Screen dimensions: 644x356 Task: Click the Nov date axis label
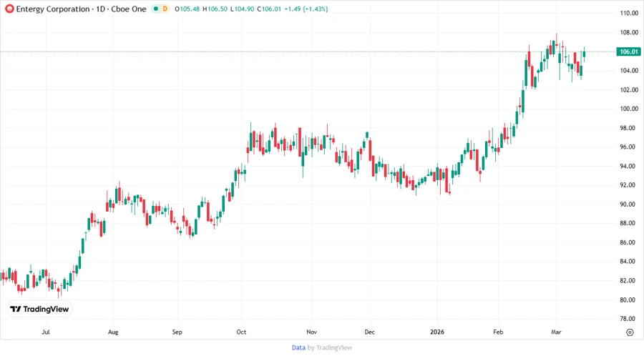[312, 332]
